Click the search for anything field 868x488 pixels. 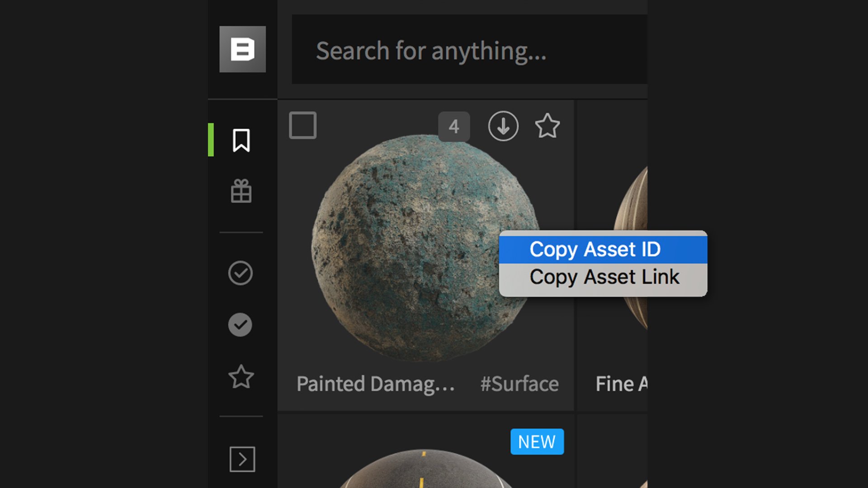[469, 49]
